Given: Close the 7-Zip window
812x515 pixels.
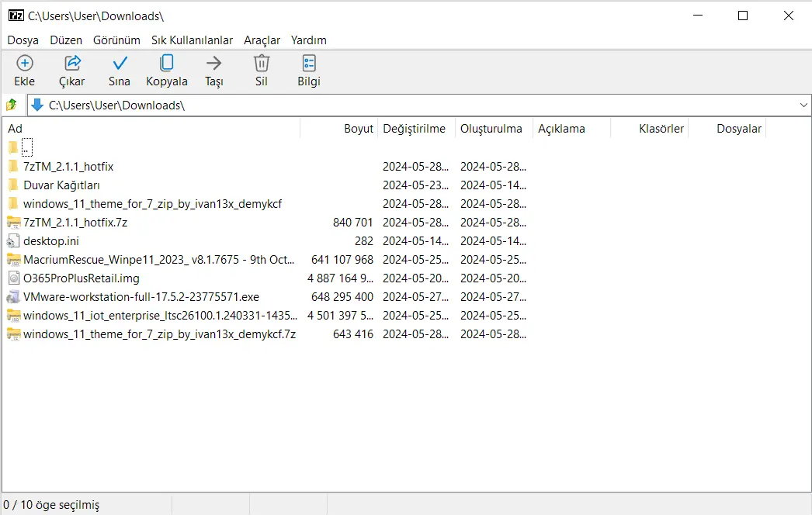Looking at the screenshot, I should tap(788, 16).
